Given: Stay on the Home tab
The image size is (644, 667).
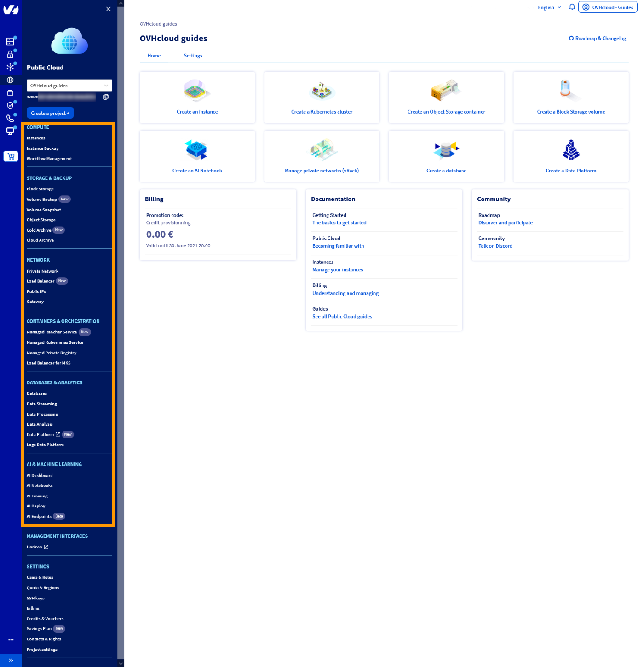Looking at the screenshot, I should pos(154,56).
